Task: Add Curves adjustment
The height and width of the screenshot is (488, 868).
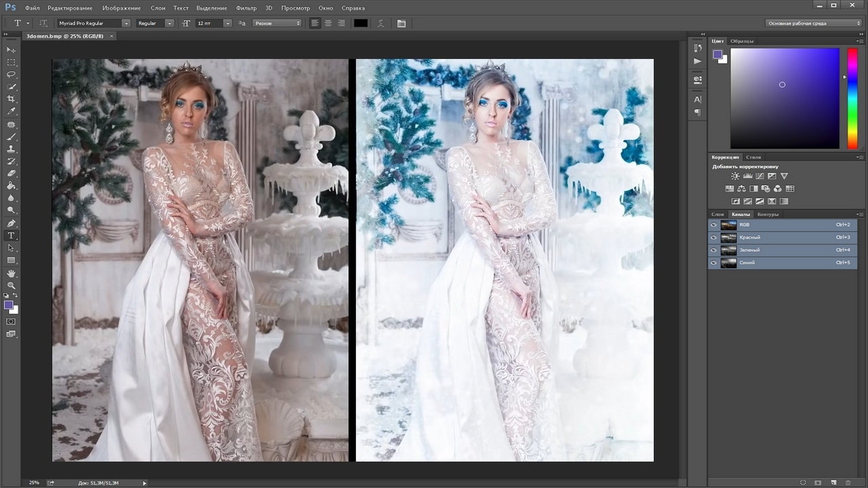Action: 759,176
